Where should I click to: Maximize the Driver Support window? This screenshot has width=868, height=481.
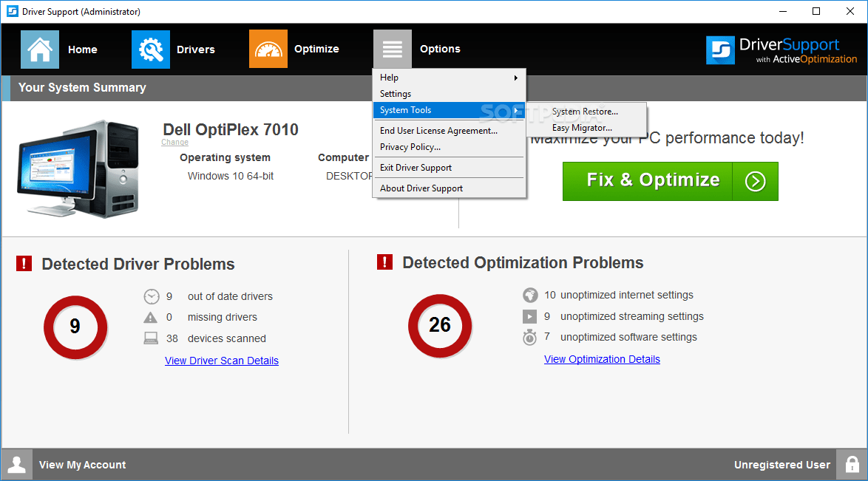pos(816,11)
